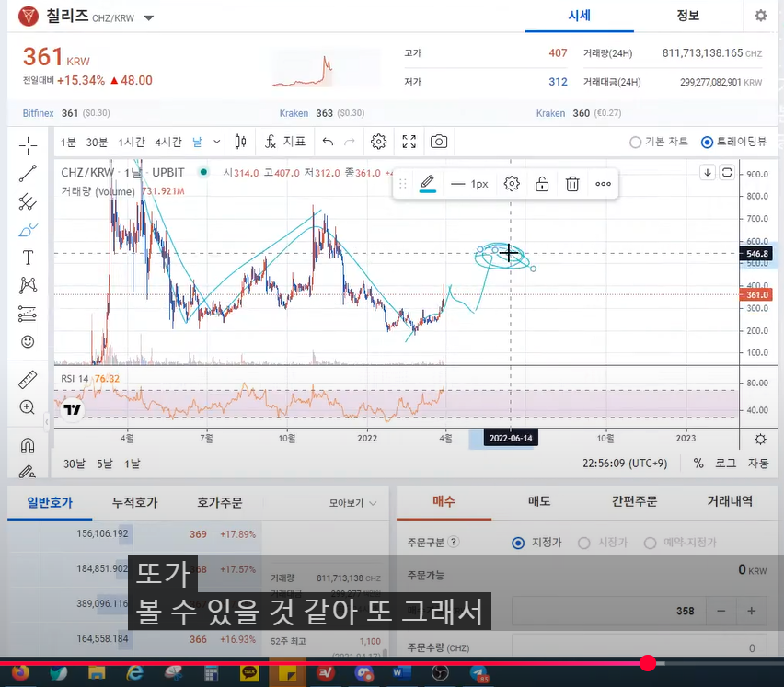Viewport: 784px width, 687px height.
Task: Switch to the 누적호가 tab
Action: click(134, 503)
